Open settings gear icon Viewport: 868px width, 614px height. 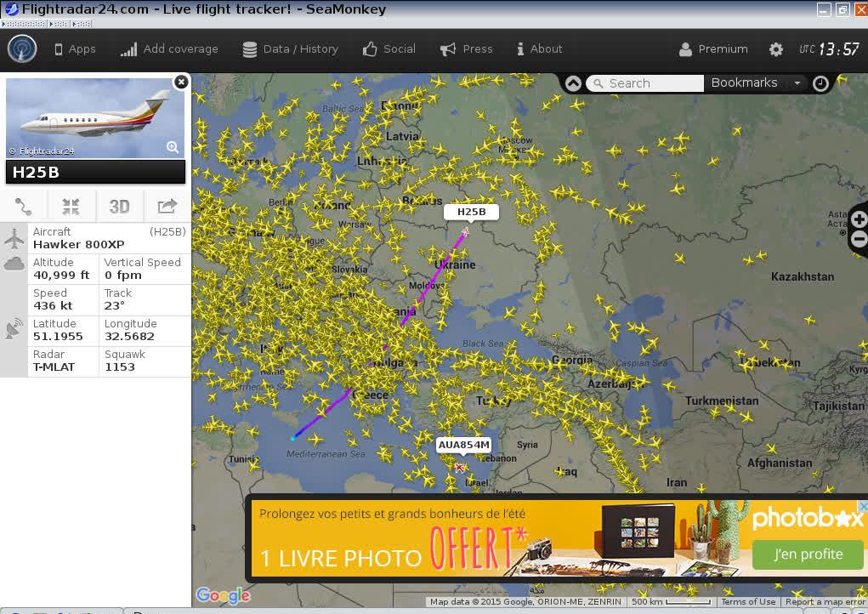[776, 49]
